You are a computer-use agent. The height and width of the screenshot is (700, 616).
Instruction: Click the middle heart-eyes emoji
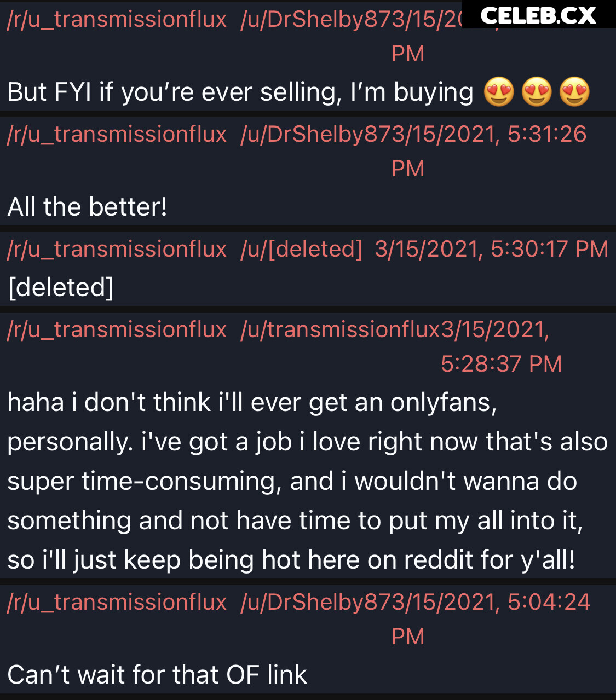[x=537, y=91]
